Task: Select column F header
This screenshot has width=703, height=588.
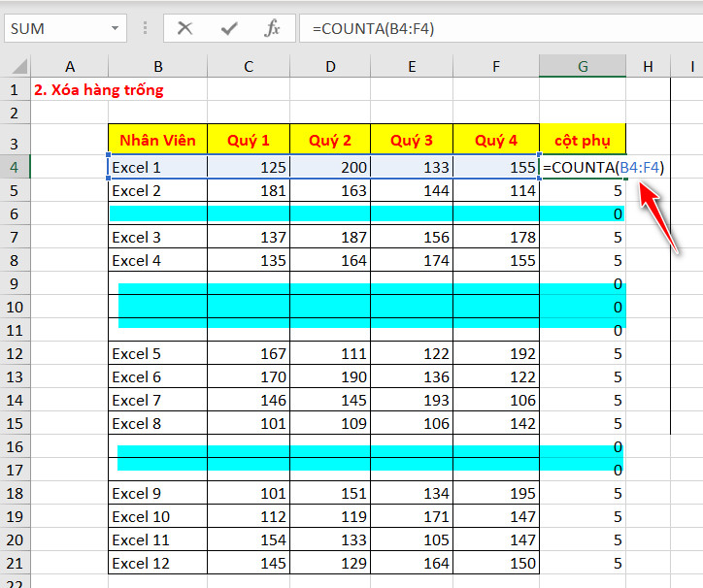Action: [x=496, y=66]
